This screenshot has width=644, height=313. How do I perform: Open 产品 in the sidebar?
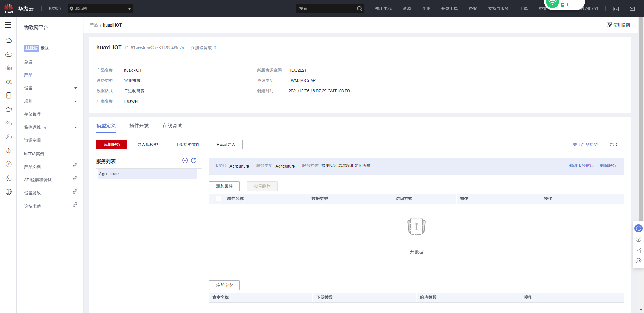[28, 75]
